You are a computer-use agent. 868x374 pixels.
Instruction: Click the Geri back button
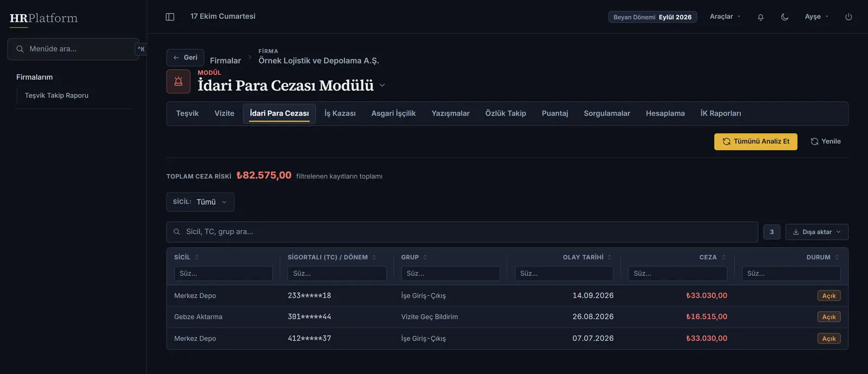[186, 58]
